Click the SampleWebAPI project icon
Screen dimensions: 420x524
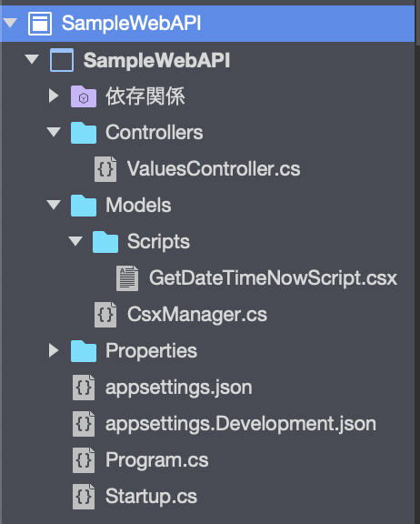tap(62, 60)
